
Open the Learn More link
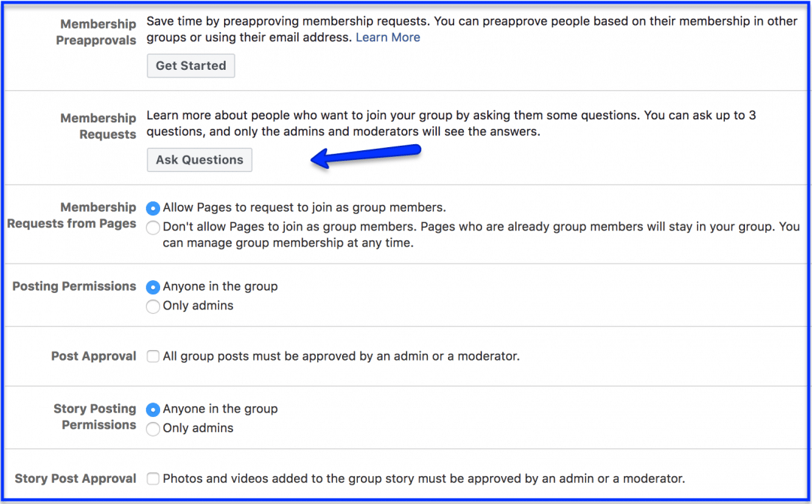pyautogui.click(x=387, y=37)
